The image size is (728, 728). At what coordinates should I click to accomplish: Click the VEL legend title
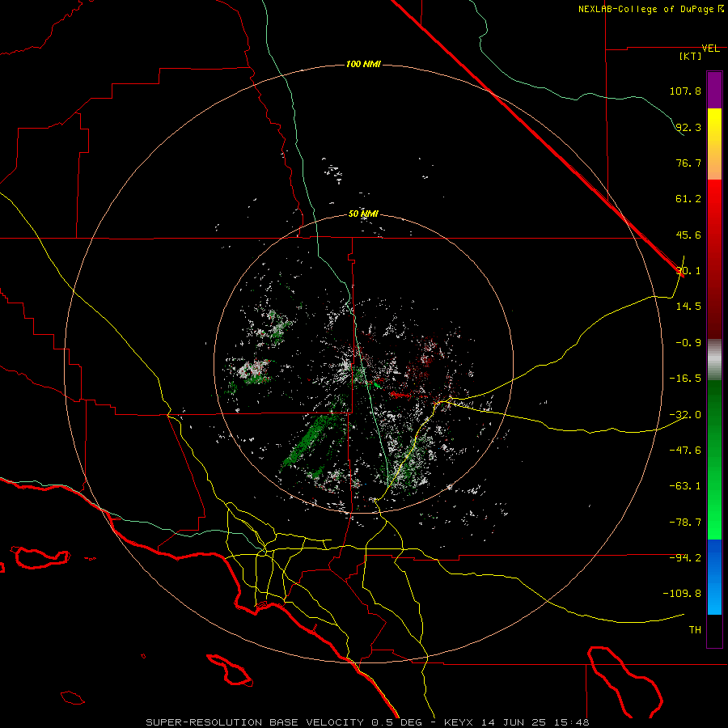(x=710, y=49)
